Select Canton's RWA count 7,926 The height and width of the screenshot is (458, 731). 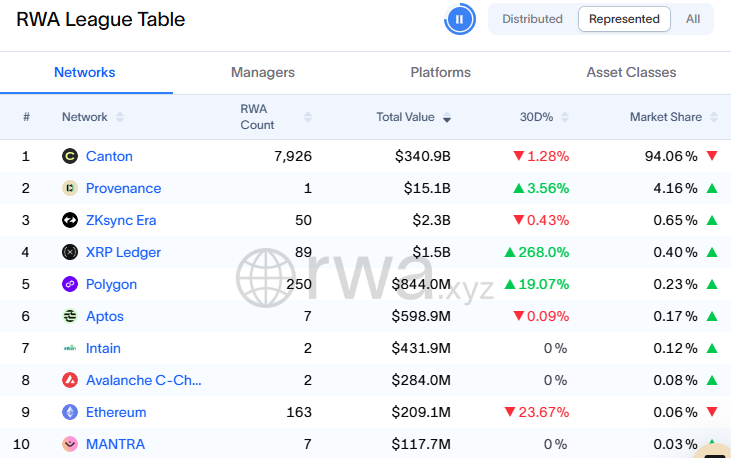(x=293, y=156)
